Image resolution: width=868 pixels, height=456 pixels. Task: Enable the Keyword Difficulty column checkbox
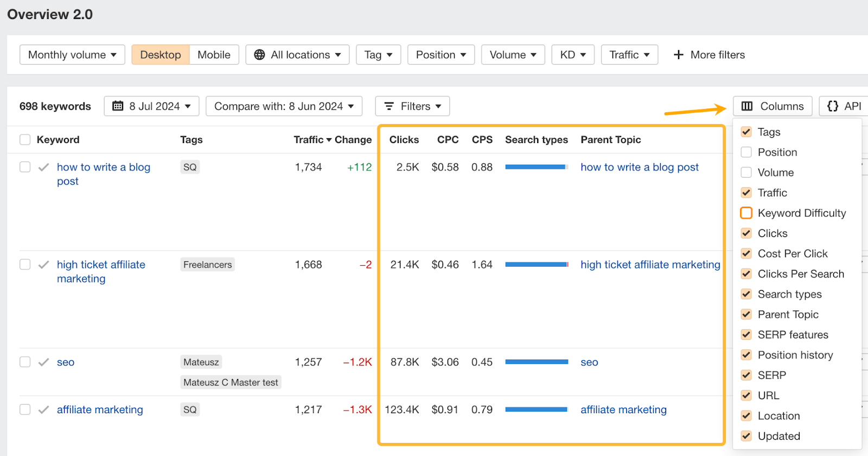pos(746,213)
